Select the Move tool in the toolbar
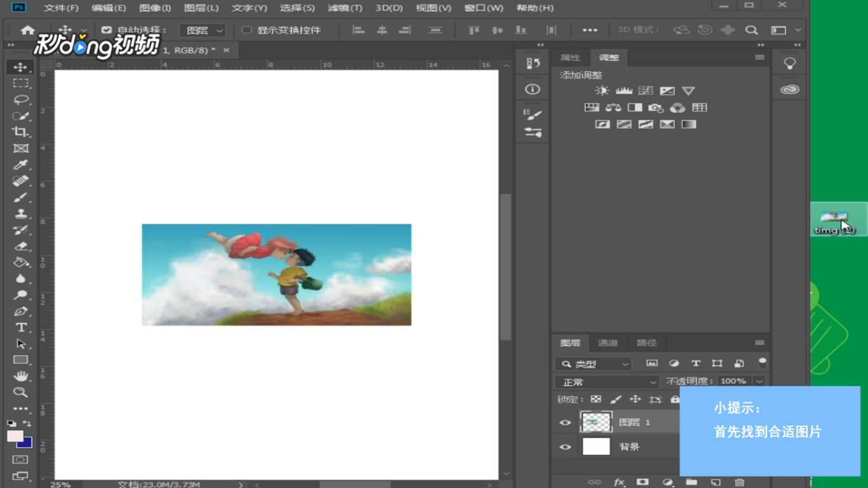This screenshot has width=868, height=488. tap(20, 67)
